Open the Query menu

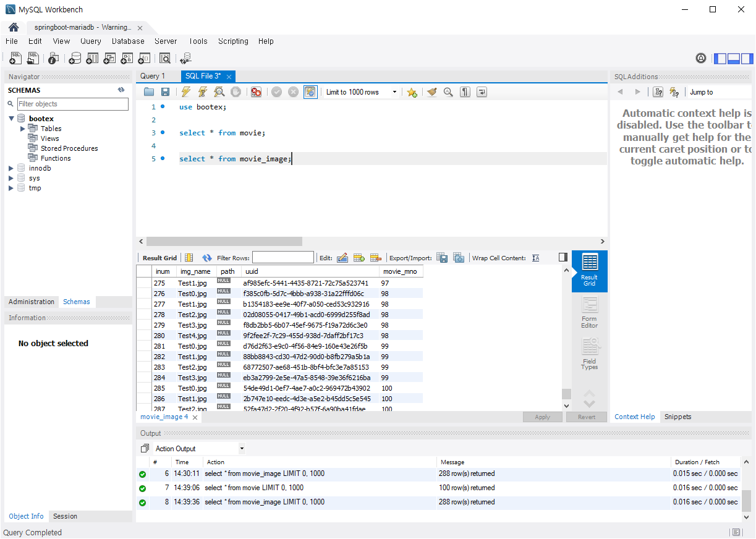(x=91, y=41)
